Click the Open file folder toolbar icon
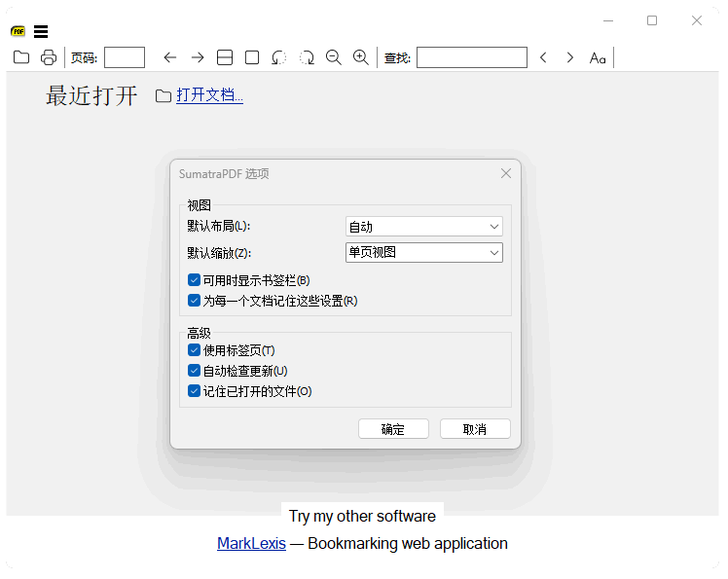Image resolution: width=728 pixels, height=579 pixels. coord(20,57)
